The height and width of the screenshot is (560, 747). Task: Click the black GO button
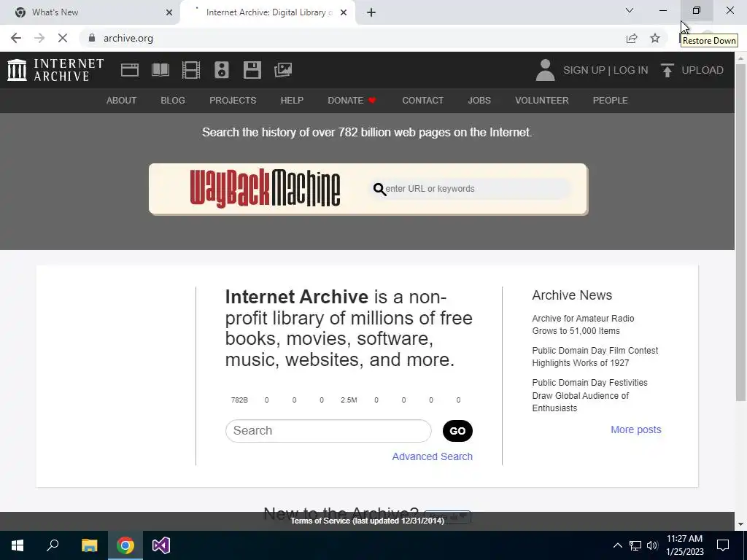click(x=457, y=431)
